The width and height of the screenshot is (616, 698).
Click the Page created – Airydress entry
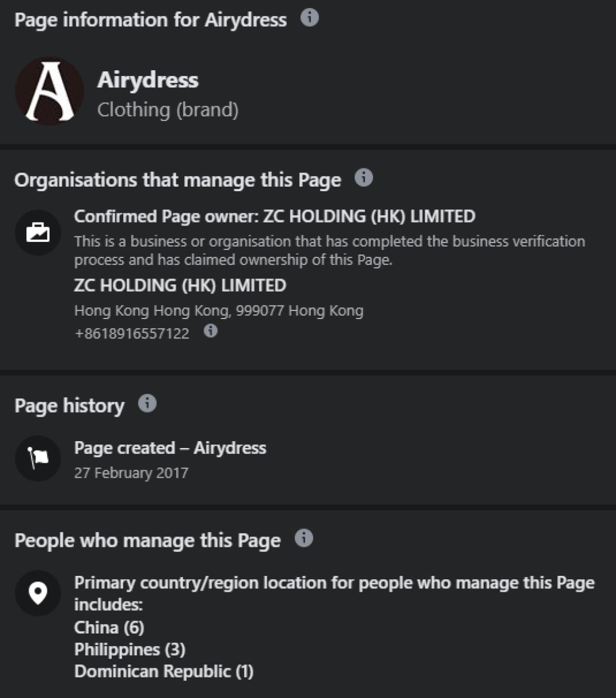coord(170,448)
